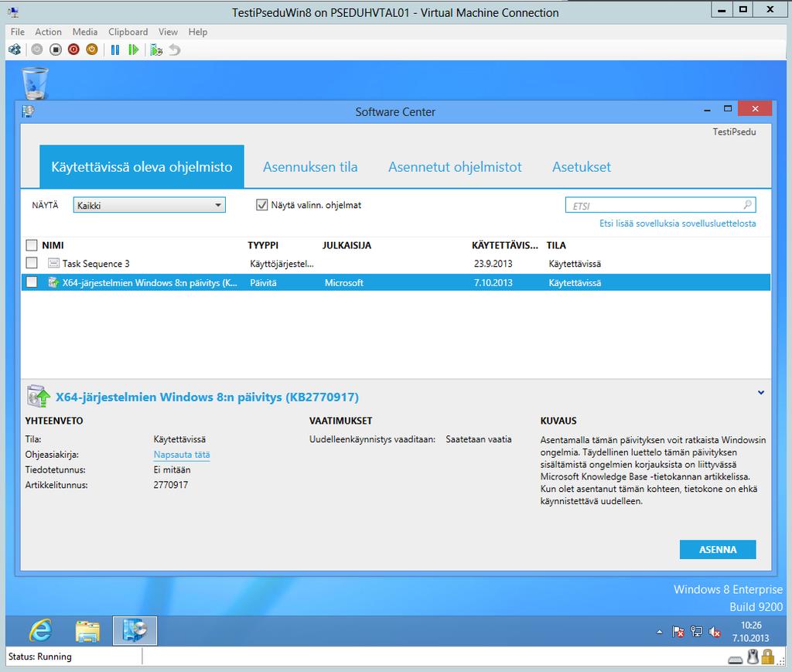Viewport: 792px width, 672px height.
Task: Switch to Asennuksen tila tab
Action: (x=310, y=166)
